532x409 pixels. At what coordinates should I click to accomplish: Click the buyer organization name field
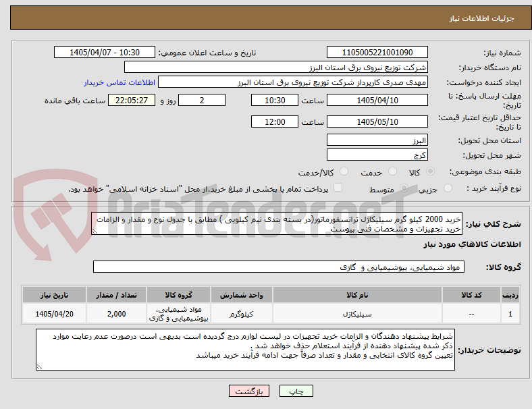(x=276, y=67)
